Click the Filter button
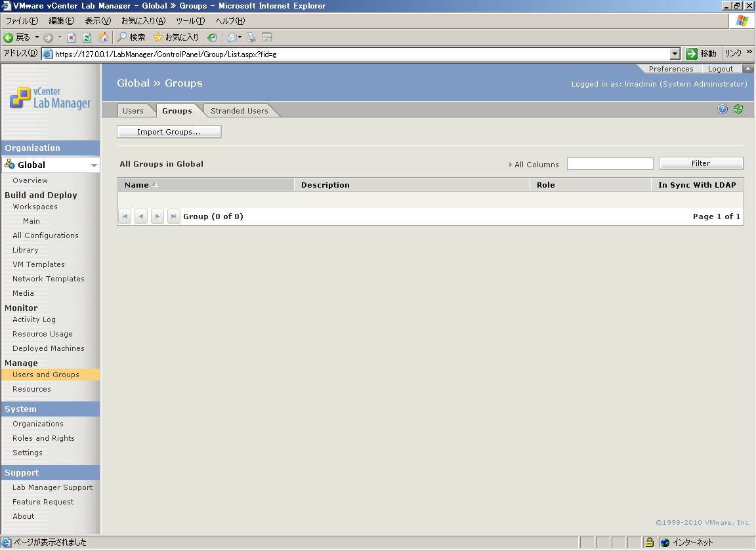Viewport: 756px width, 551px height. click(x=701, y=163)
